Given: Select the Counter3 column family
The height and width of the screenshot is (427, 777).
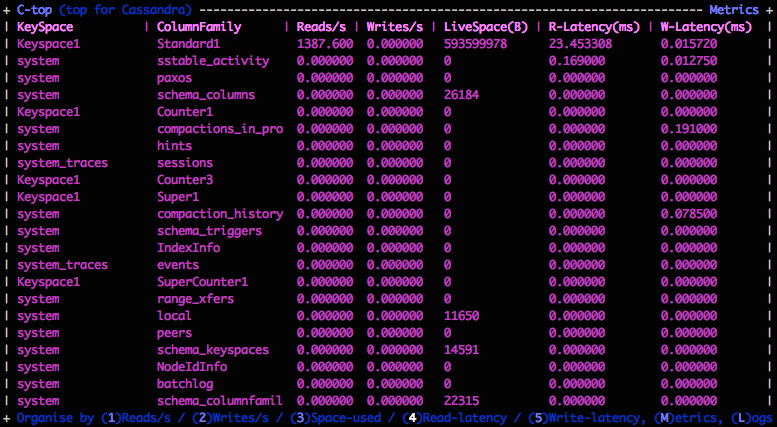Looking at the screenshot, I should tap(185, 180).
